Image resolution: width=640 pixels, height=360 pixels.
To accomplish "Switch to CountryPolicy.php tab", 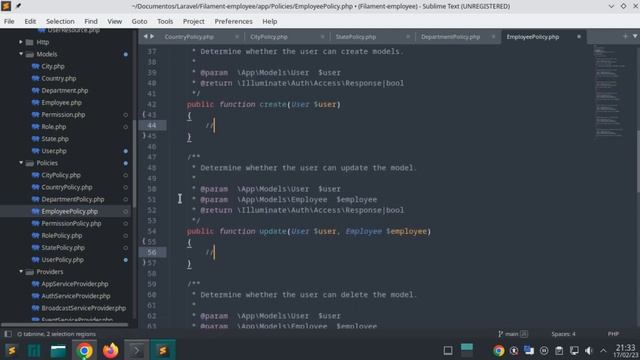I will tap(189, 37).
